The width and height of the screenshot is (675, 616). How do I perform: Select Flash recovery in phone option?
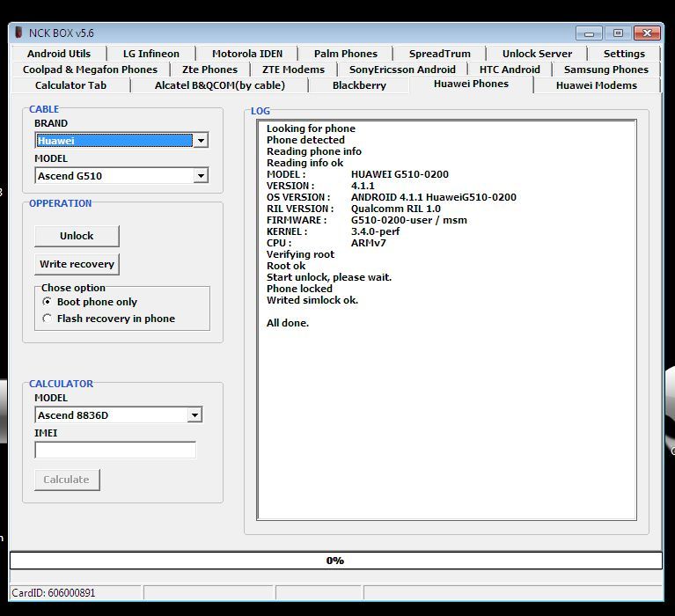coord(47,319)
